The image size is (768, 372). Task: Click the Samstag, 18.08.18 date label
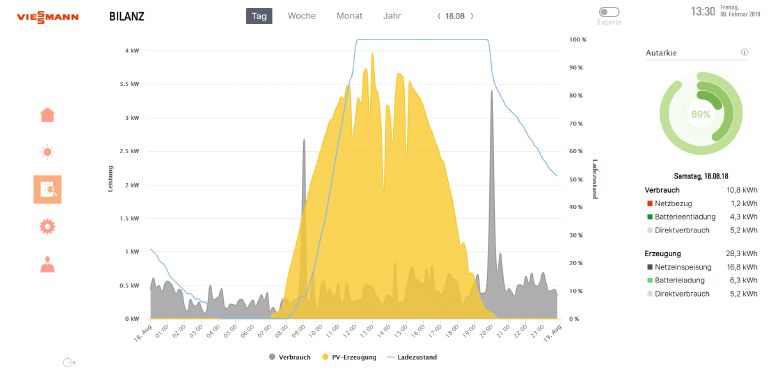click(x=701, y=176)
